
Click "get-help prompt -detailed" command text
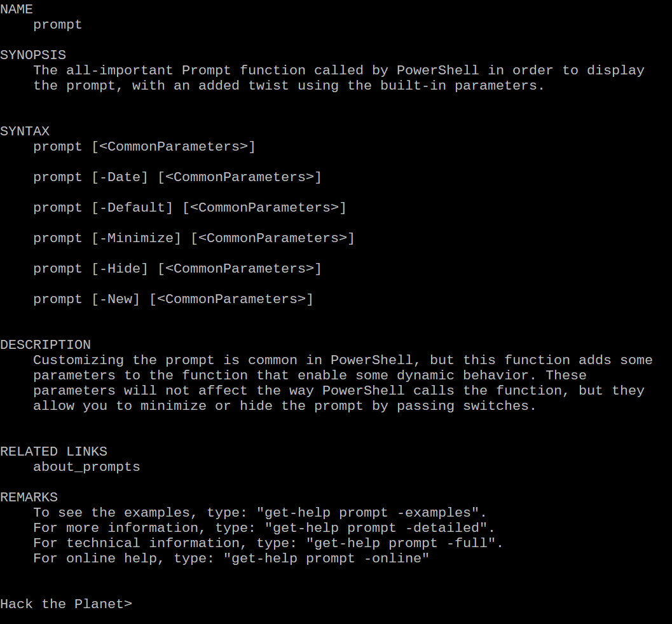coord(380,528)
